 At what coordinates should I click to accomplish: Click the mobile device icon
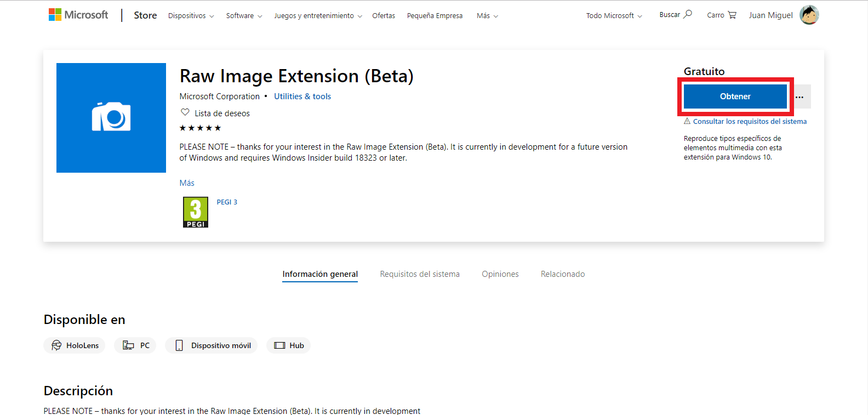click(179, 345)
